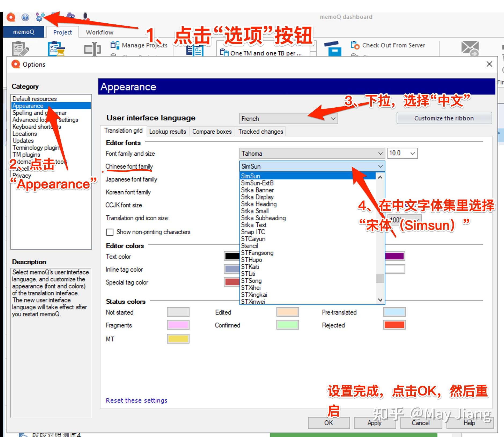Open the font size 10.0 dropdown
Viewport: 504px width, 437px height.
click(x=402, y=153)
